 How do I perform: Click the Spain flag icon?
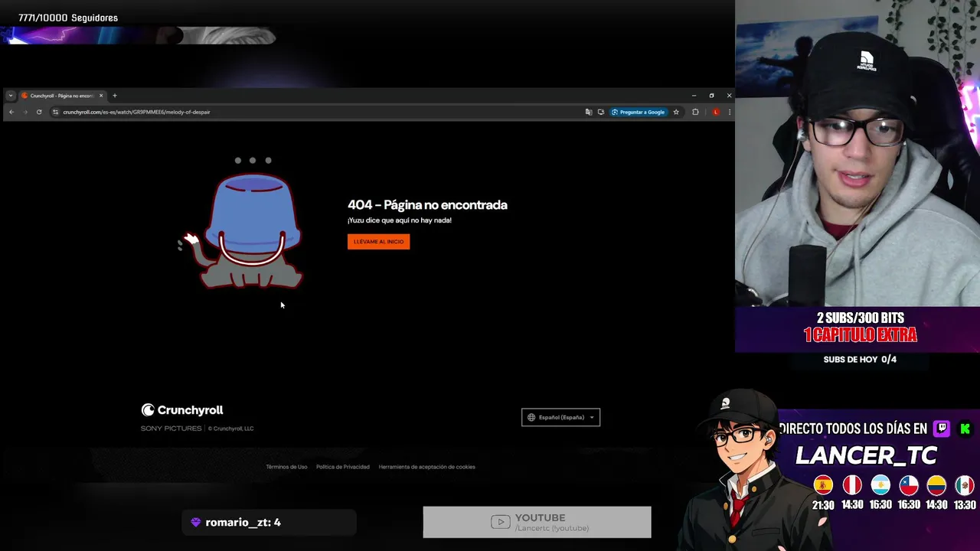823,485
